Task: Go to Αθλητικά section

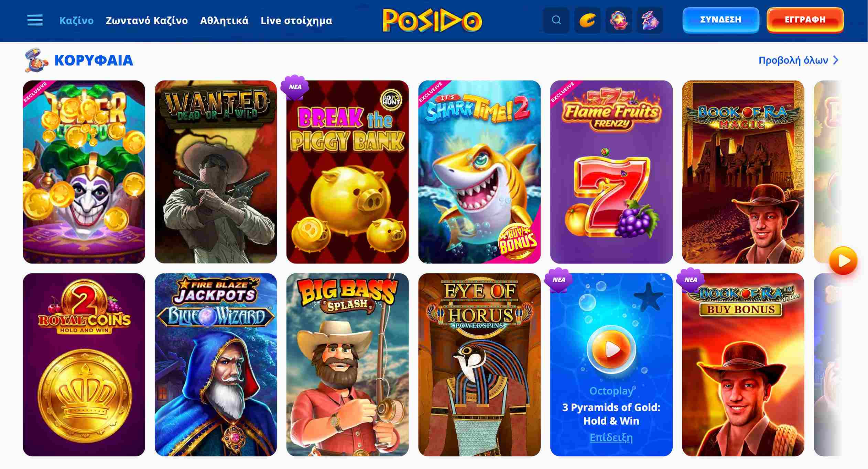Action: click(224, 21)
